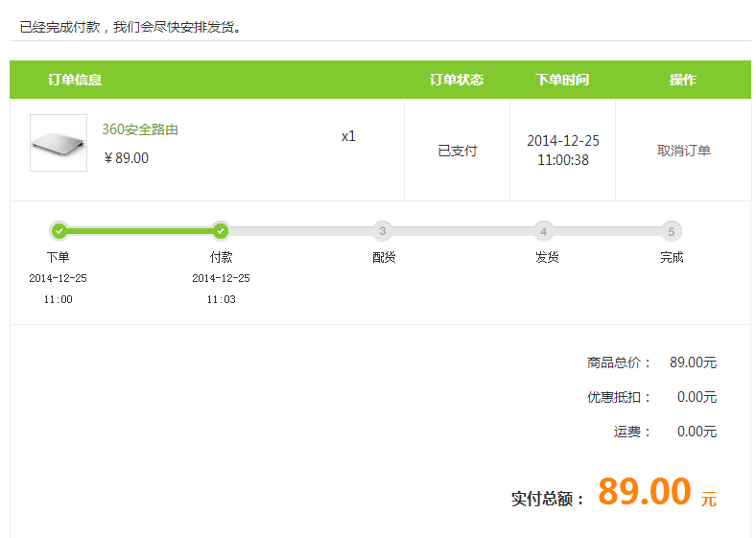Click the 下单时间 column header
This screenshot has height=538, width=756.
(562, 80)
